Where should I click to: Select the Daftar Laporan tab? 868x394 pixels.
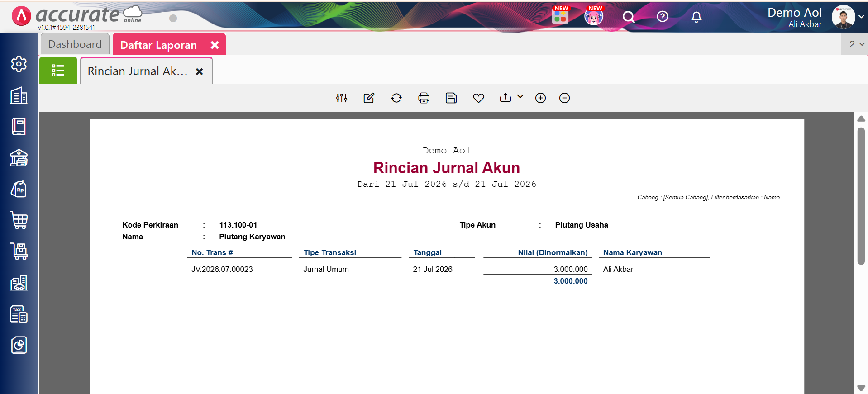[x=158, y=45]
